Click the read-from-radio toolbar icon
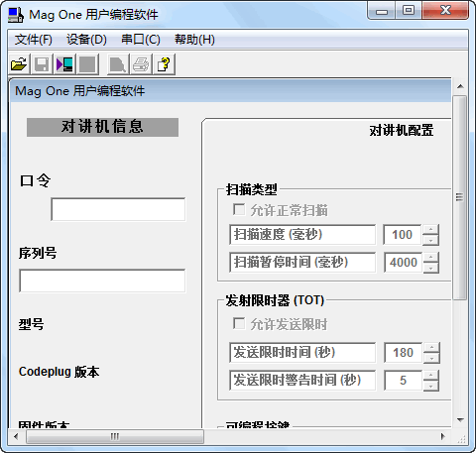476x453 pixels. point(64,64)
